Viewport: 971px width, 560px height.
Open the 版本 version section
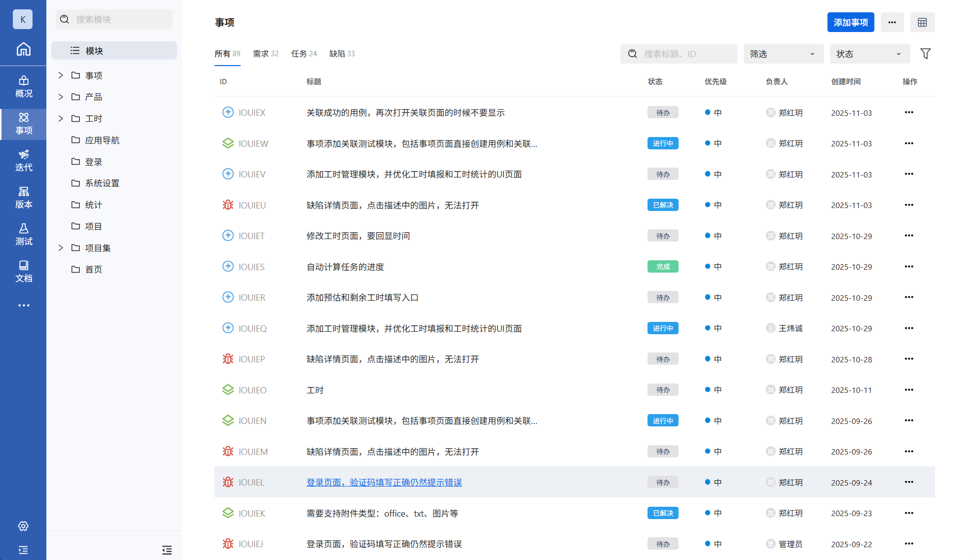click(x=23, y=197)
